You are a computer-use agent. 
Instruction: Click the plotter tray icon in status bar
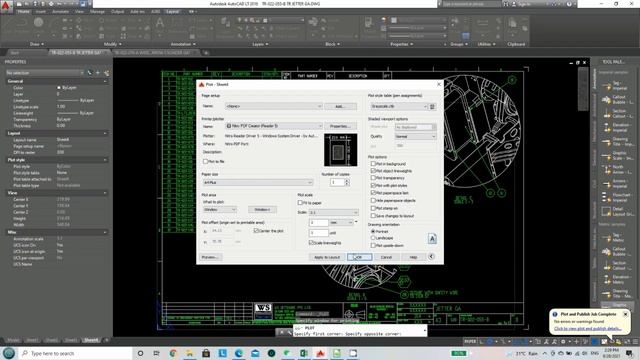(611, 342)
